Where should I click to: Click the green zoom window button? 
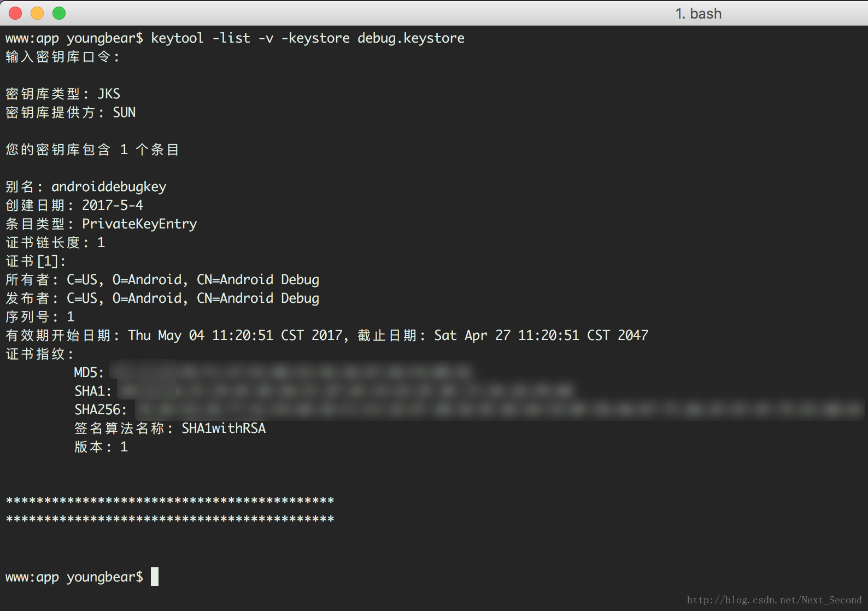[59, 13]
